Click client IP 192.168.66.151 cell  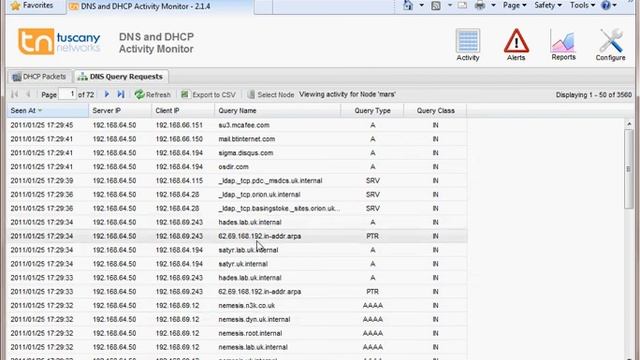point(179,125)
